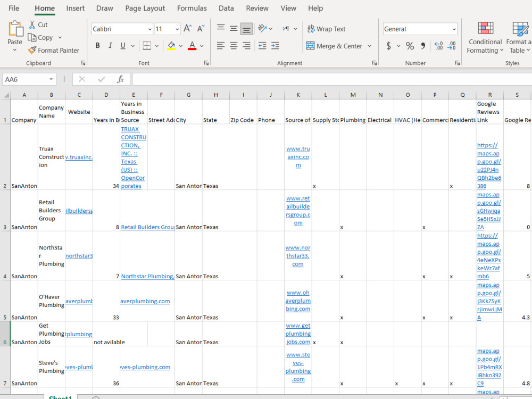Open the File tab
Screen dimensions: 532x399
(14, 8)
